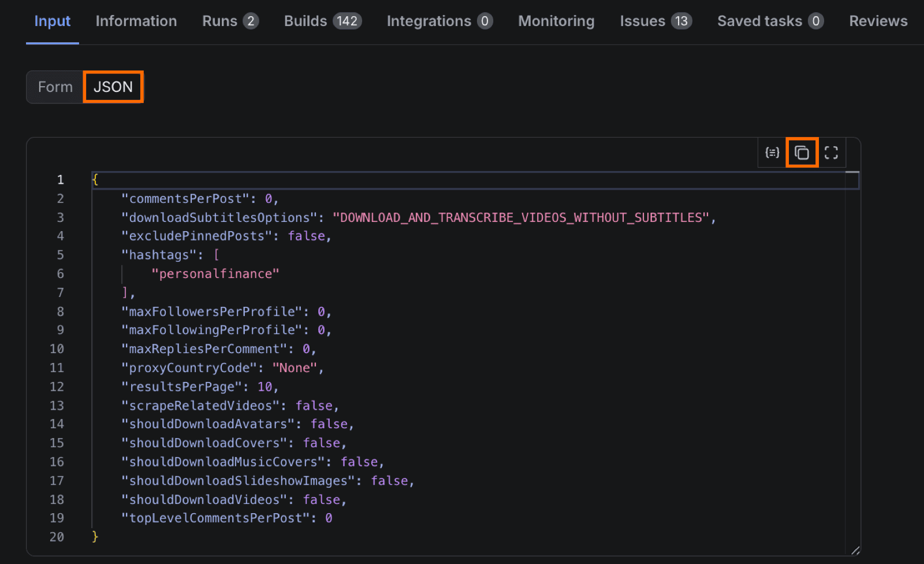Click the closing brace on line 20
The height and width of the screenshot is (564, 924).
tap(95, 537)
